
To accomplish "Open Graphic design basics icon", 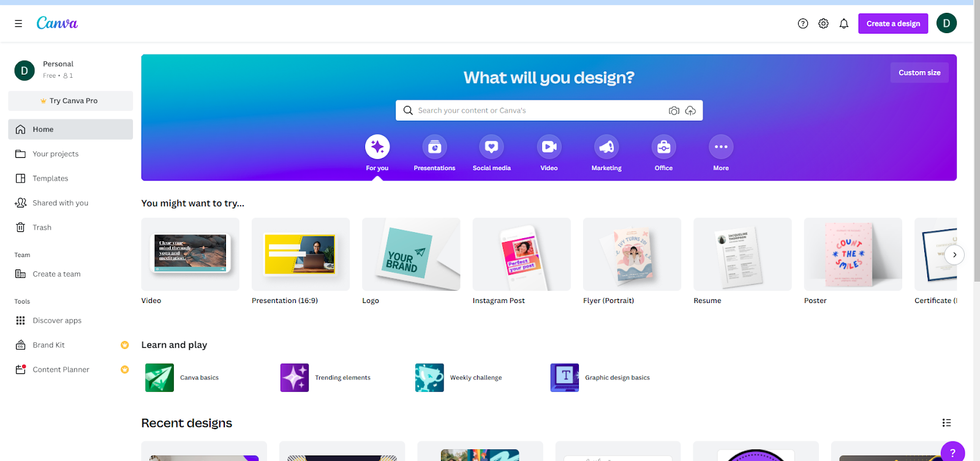I will pos(565,378).
